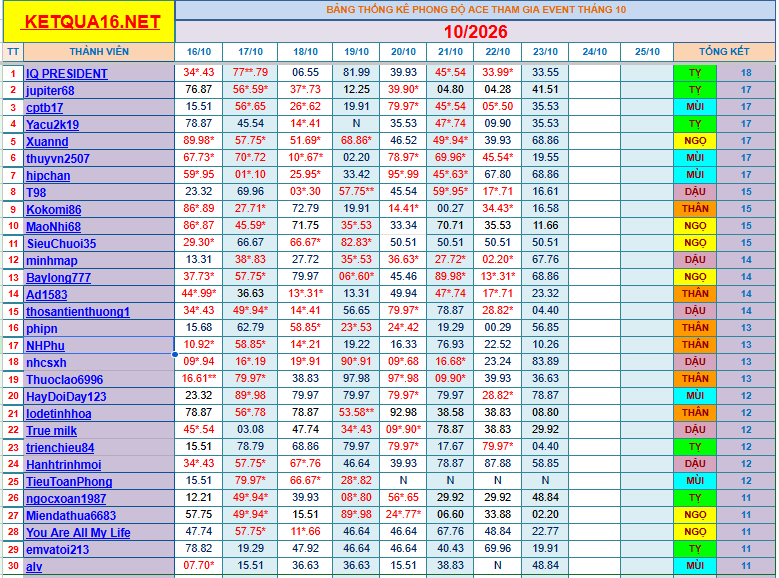Select member name thuyvn2507

click(x=58, y=159)
